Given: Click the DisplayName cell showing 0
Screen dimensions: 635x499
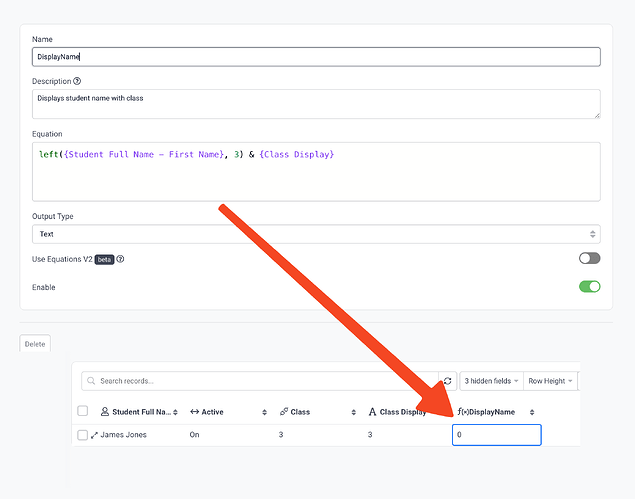Looking at the screenshot, I should pos(496,435).
